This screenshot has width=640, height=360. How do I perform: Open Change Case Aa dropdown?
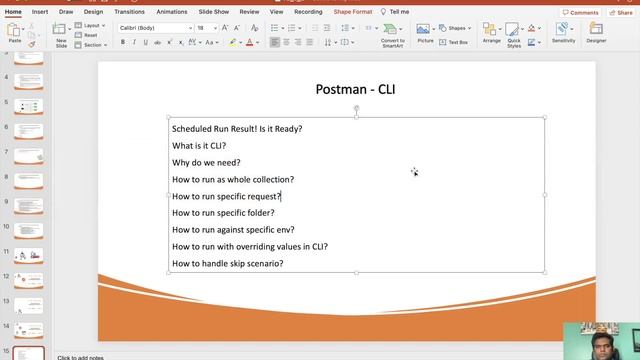click(x=211, y=42)
